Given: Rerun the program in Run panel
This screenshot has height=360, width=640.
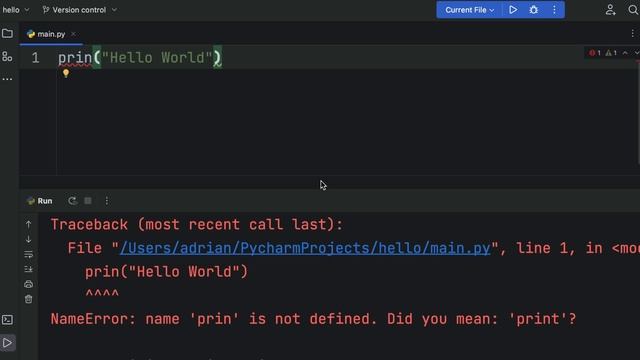Looking at the screenshot, I should point(72,201).
